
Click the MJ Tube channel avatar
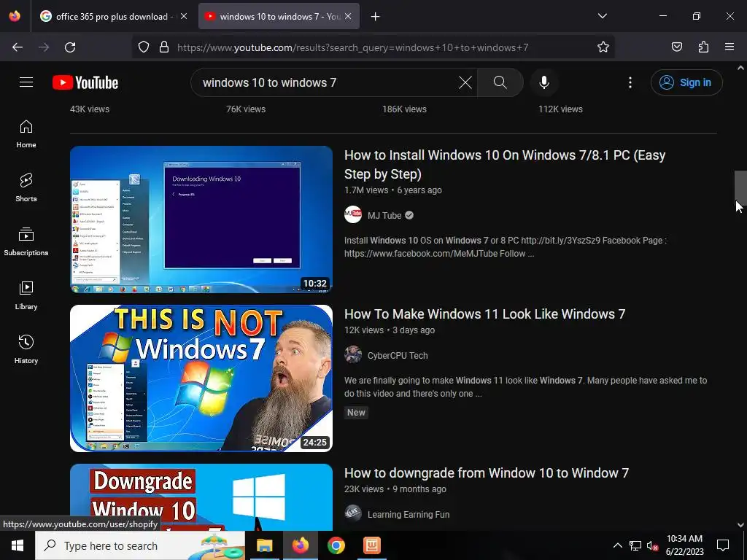click(353, 215)
